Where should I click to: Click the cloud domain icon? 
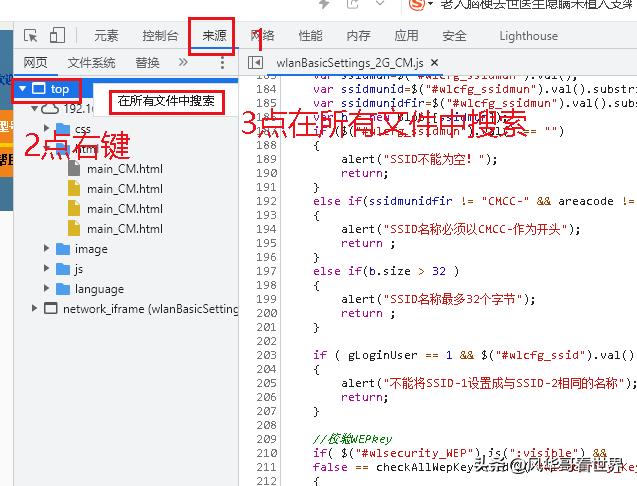(50, 108)
